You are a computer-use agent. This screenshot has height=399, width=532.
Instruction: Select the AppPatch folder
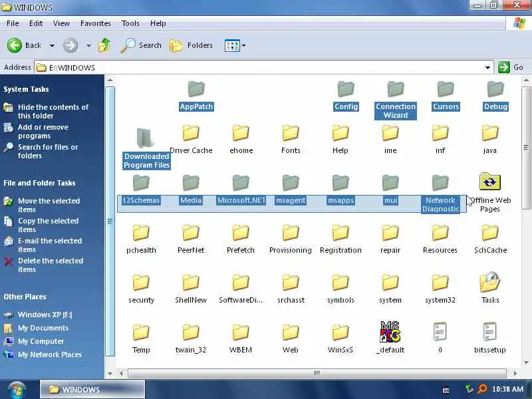click(196, 96)
